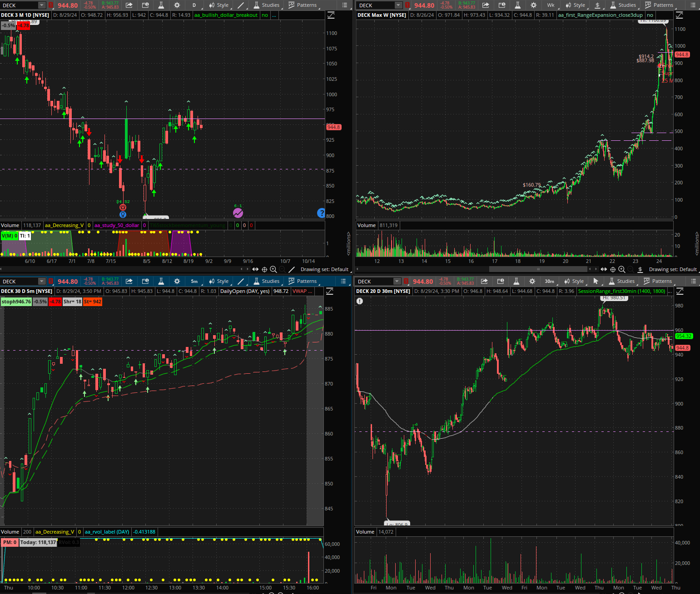Open share menu in top-left daily chart
This screenshot has width=700, height=594.
coord(129,5)
